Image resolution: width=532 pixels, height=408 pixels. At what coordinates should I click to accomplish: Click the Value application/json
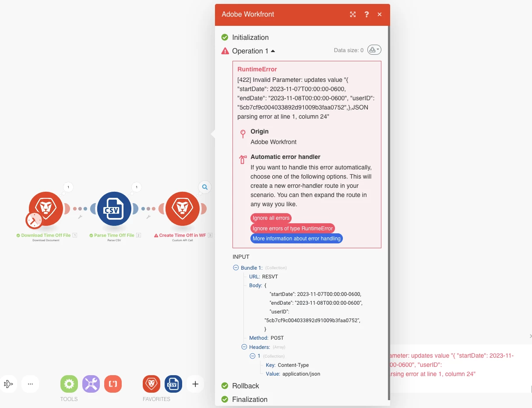301,374
